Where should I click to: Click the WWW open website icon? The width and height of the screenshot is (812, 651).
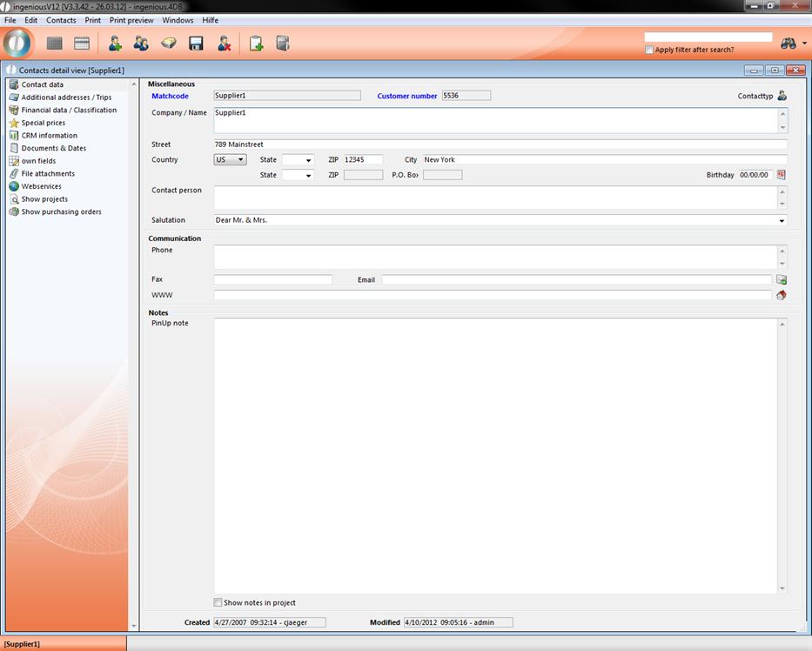pos(781,295)
